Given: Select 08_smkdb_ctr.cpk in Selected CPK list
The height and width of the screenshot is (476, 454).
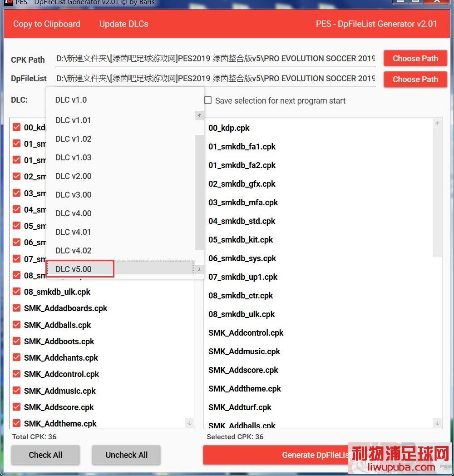Looking at the screenshot, I should click(241, 295).
